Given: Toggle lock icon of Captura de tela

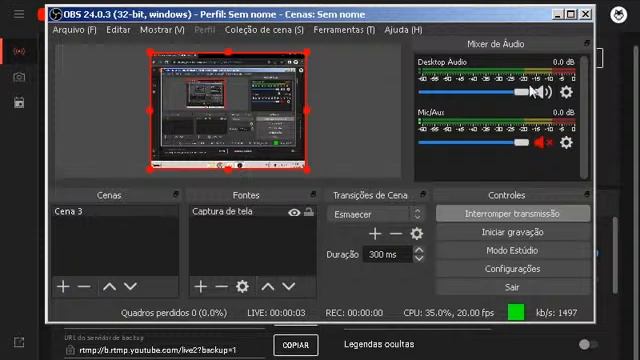Looking at the screenshot, I should (309, 211).
